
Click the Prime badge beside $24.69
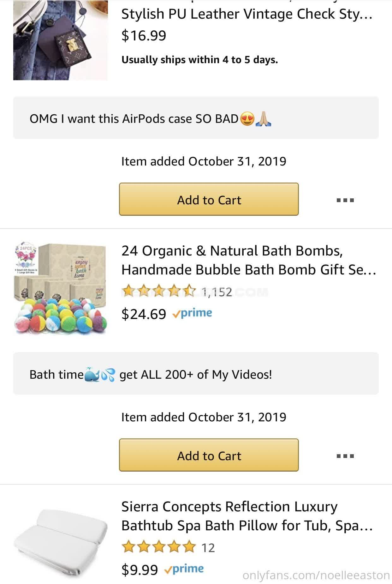192,313
